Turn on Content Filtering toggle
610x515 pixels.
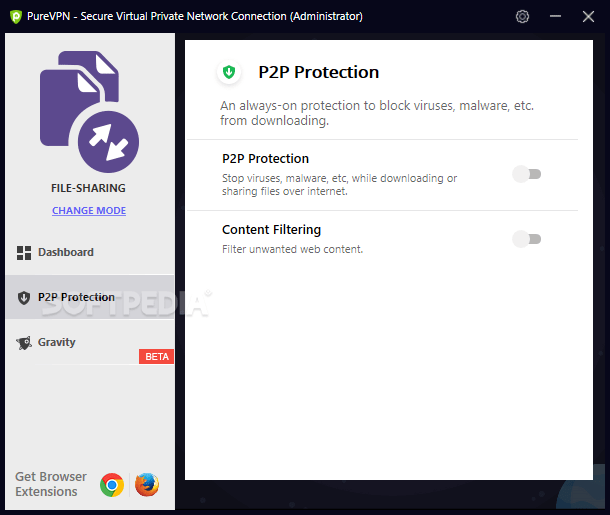tap(527, 239)
